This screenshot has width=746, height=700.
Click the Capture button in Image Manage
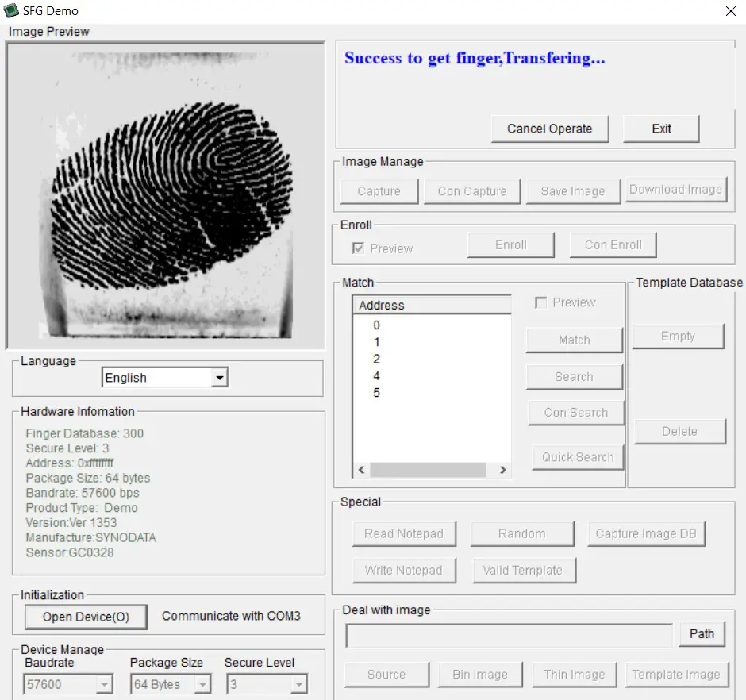(x=379, y=190)
